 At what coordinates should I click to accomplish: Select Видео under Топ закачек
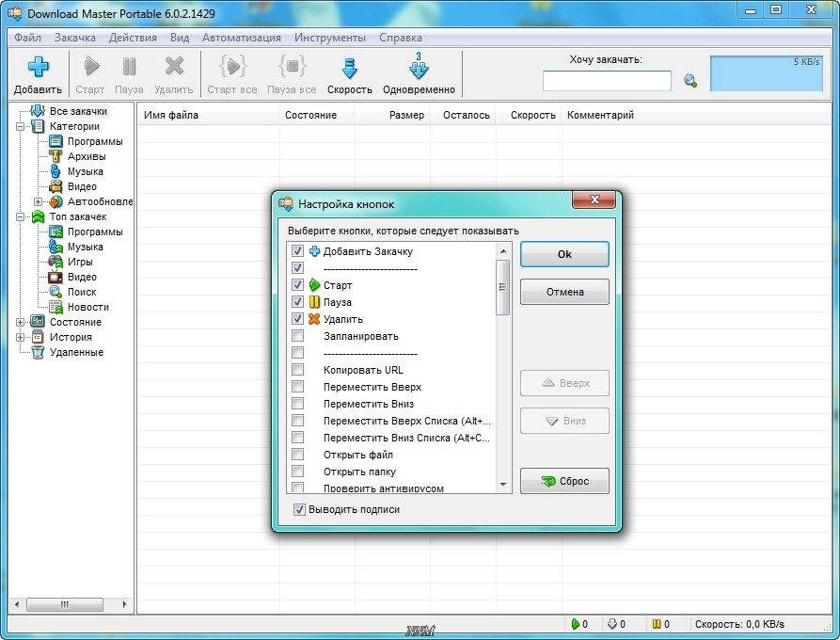coord(82,277)
